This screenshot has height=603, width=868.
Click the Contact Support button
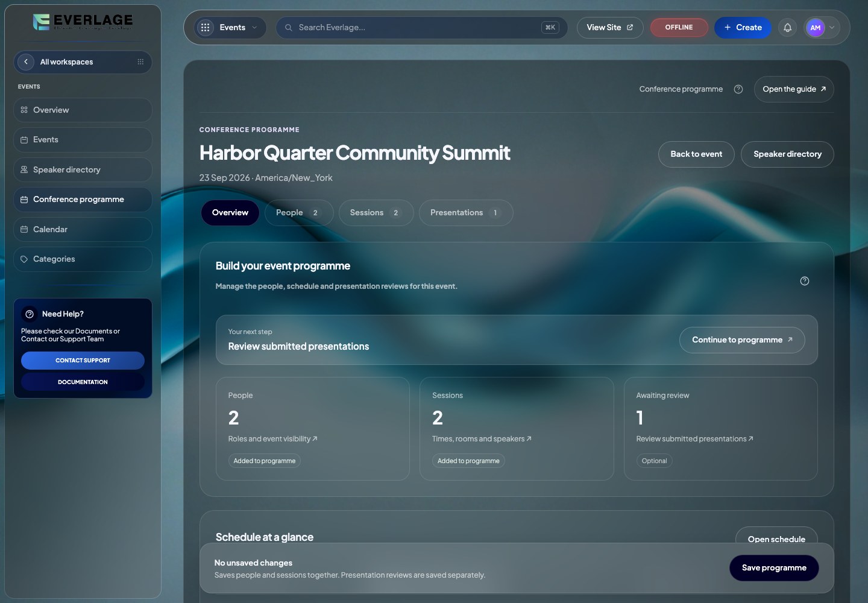83,361
